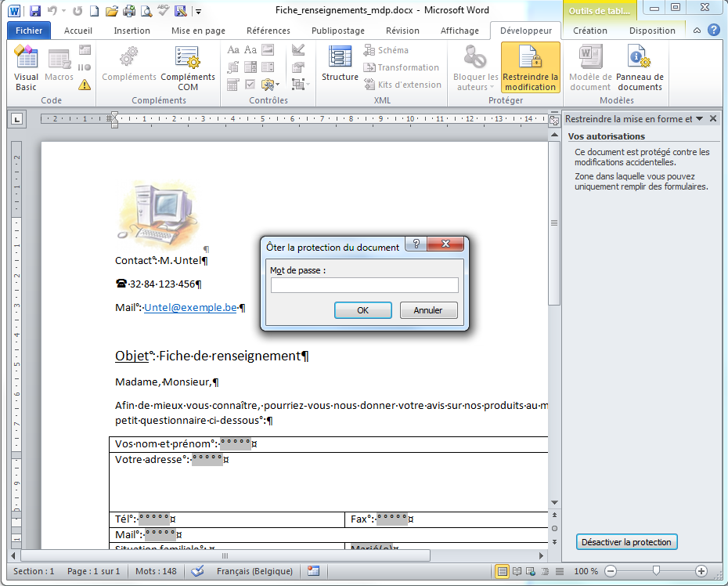
Task: Switch to Print Layout view
Action: click(502, 571)
